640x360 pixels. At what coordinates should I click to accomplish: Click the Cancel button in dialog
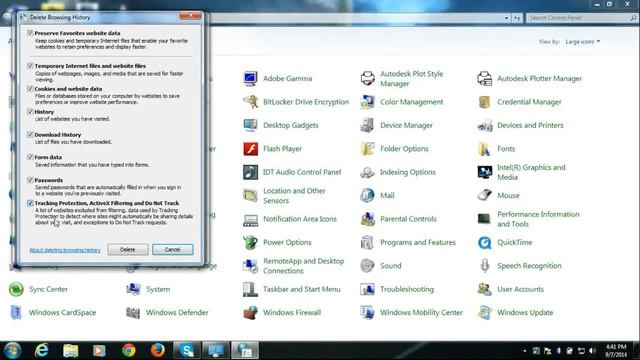click(172, 249)
